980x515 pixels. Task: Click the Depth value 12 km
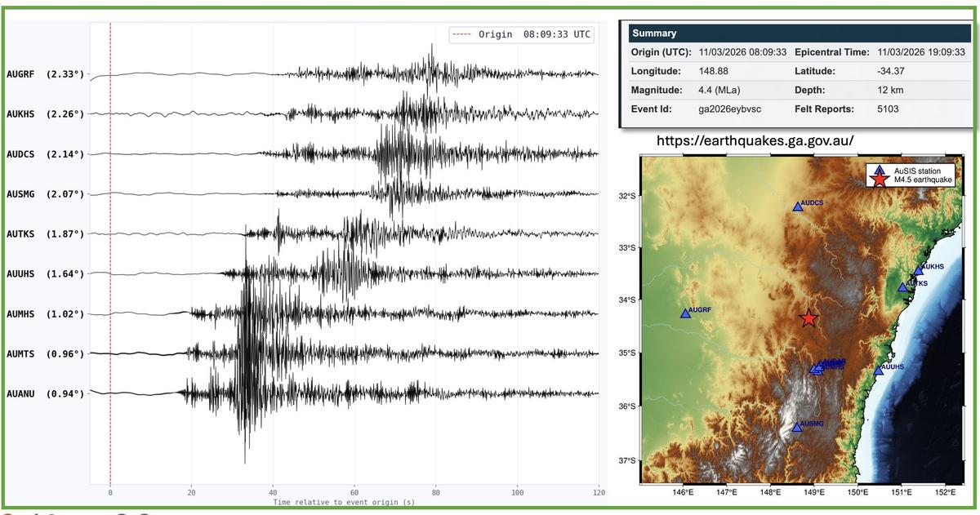[x=889, y=90]
